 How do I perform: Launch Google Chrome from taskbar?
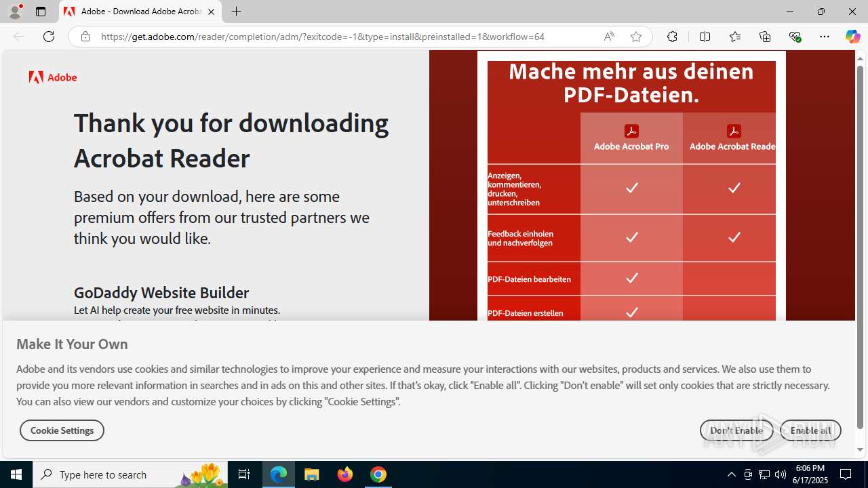[378, 474]
